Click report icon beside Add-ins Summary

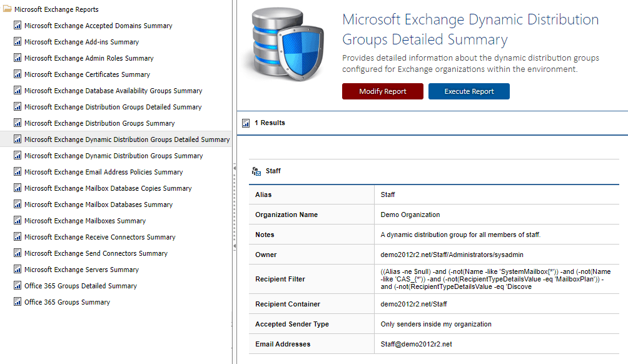tap(18, 41)
